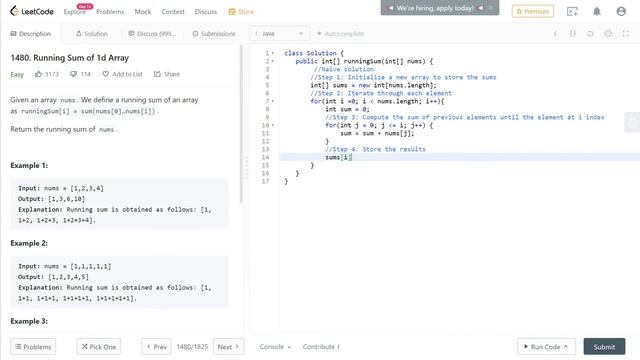The height and width of the screenshot is (360, 640).
Task: Switch to the Solution tab
Action: 92,33
